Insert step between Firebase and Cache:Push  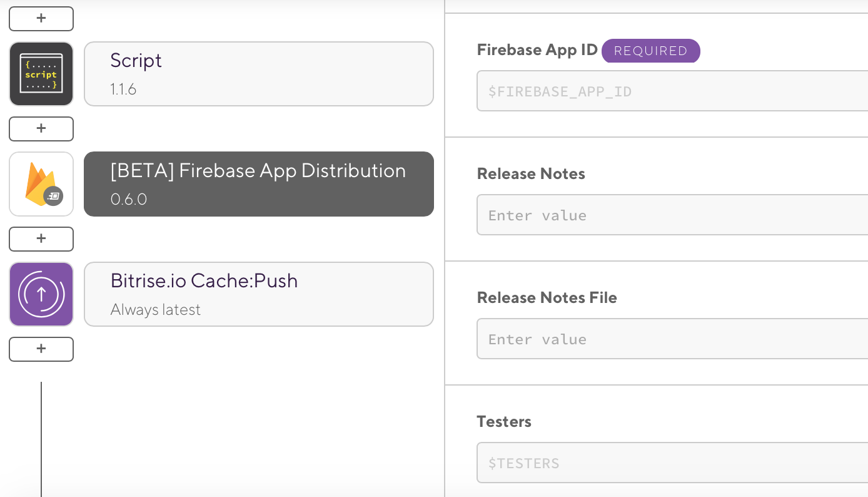coord(41,239)
